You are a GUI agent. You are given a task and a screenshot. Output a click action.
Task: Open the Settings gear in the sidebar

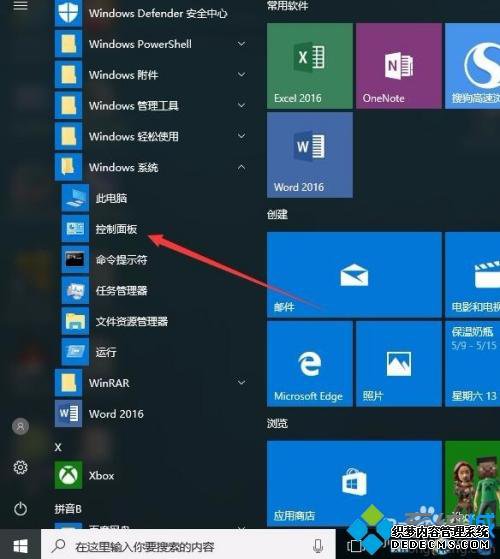tap(20, 467)
